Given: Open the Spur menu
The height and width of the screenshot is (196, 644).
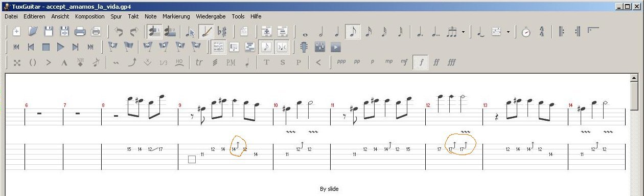Looking at the screenshot, I should (116, 16).
